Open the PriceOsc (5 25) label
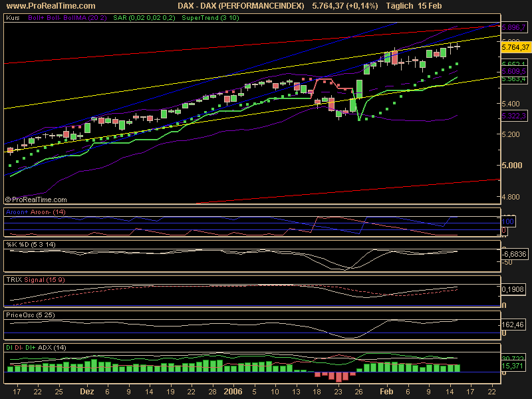The image size is (532, 399). point(30,315)
